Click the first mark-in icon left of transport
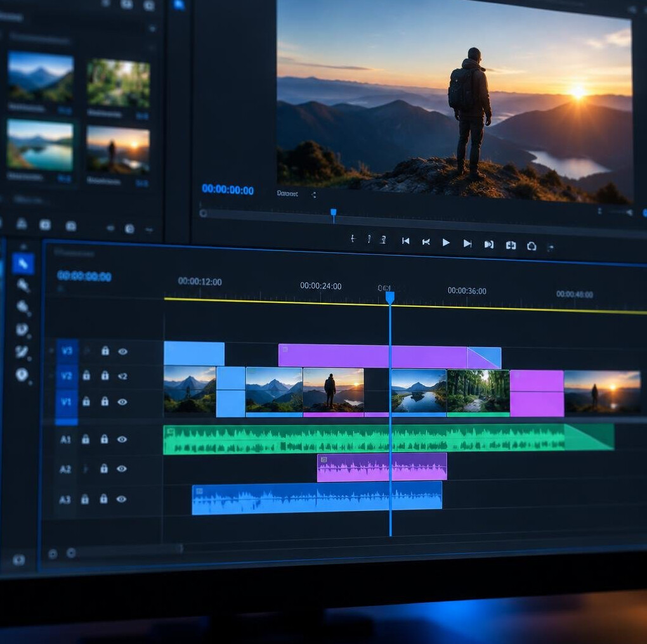This screenshot has width=647, height=644. 353,238
